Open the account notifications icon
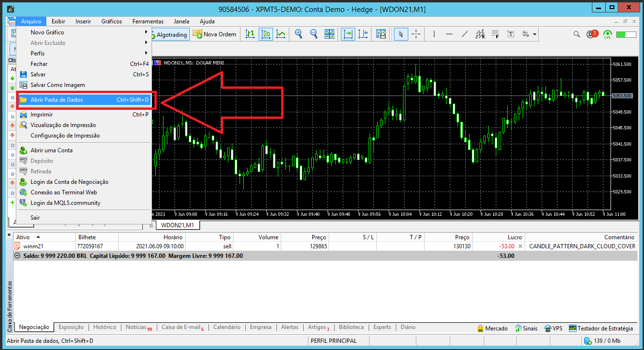The width and height of the screenshot is (644, 350). (591, 34)
